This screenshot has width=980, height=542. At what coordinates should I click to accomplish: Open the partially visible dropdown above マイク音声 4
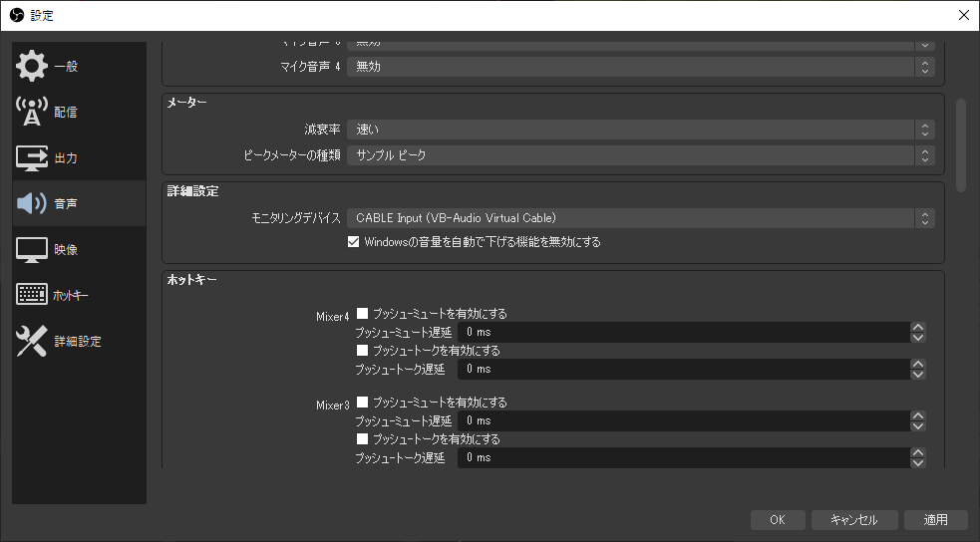coord(641,45)
